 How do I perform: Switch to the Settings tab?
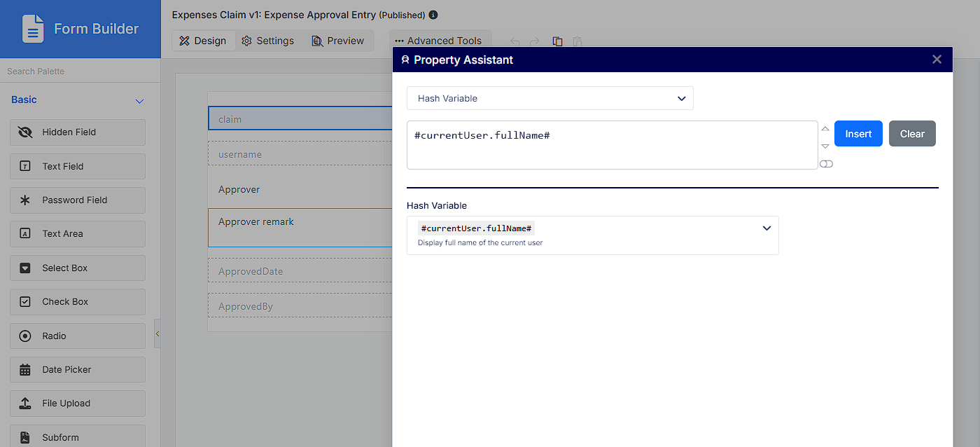[x=268, y=41]
